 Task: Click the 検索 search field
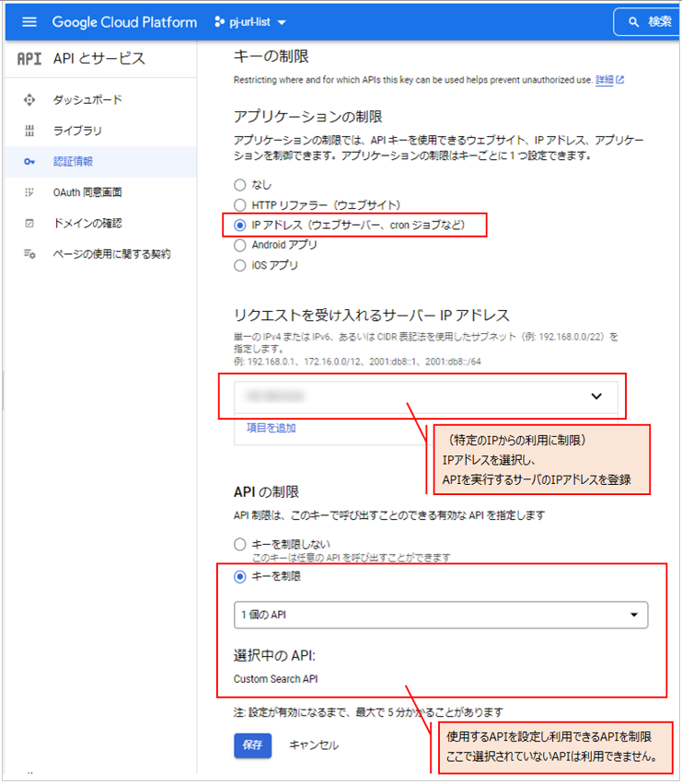pos(649,22)
